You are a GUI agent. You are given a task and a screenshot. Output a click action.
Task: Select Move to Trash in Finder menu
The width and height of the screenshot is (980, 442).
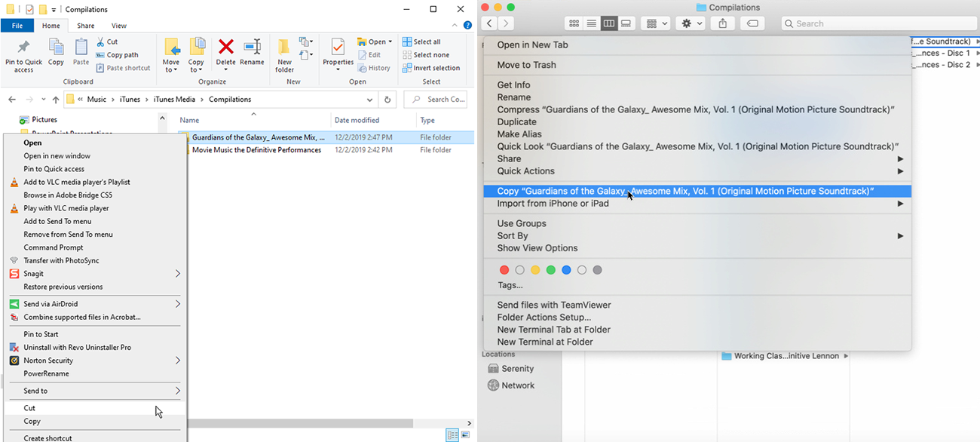click(526, 65)
